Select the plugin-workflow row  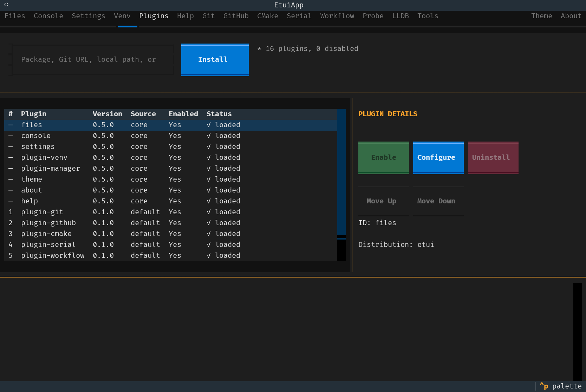click(x=171, y=256)
